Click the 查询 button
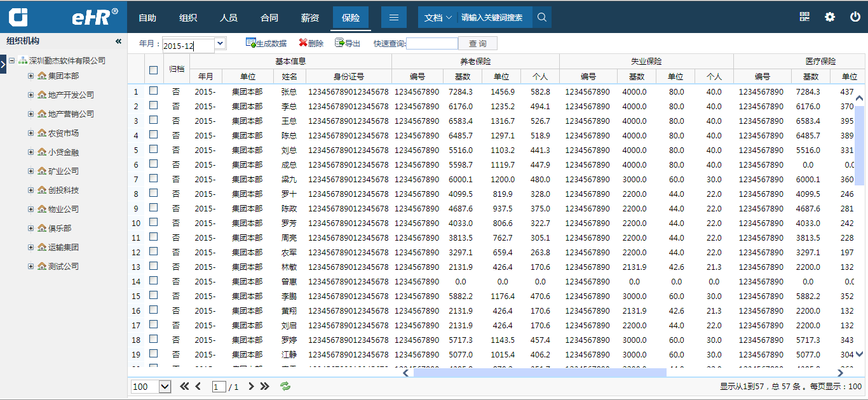 pos(478,43)
